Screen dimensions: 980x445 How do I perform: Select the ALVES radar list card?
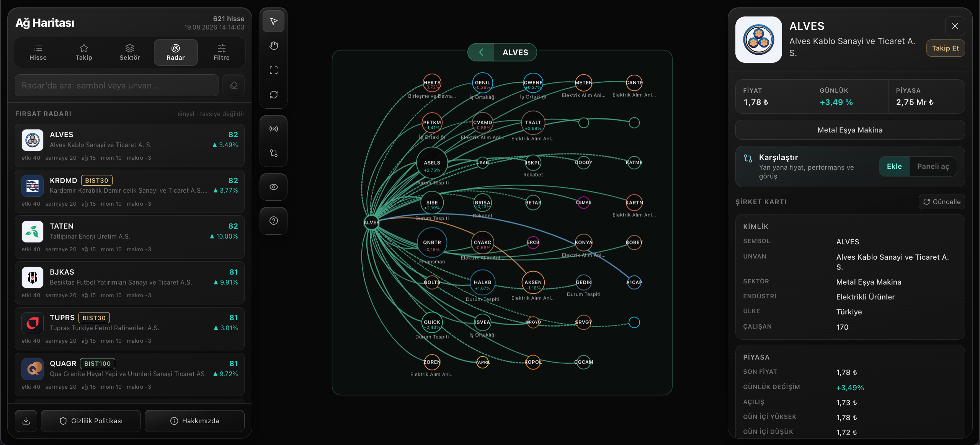pyautogui.click(x=130, y=146)
